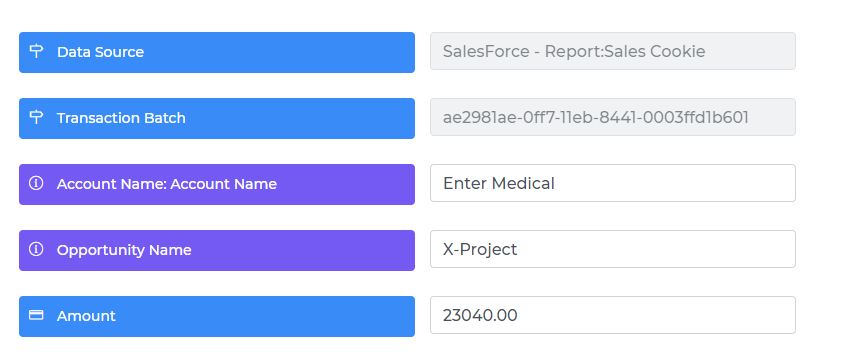This screenshot has width=843, height=363.
Task: Select the purple Account Name: Account Name bar
Action: [217, 184]
